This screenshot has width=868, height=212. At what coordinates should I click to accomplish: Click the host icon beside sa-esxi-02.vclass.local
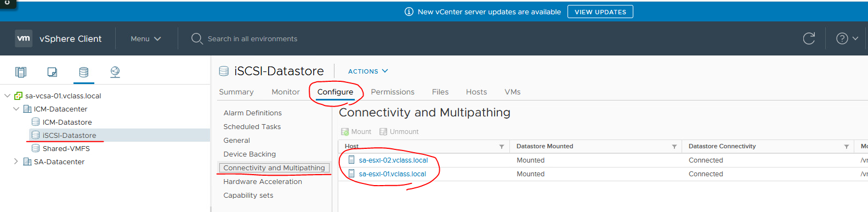click(x=351, y=160)
